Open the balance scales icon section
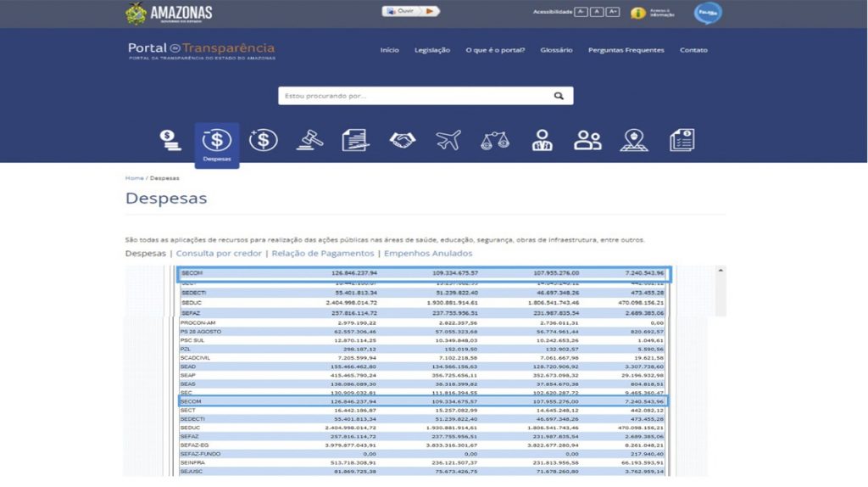The height and width of the screenshot is (487, 868). [495, 141]
